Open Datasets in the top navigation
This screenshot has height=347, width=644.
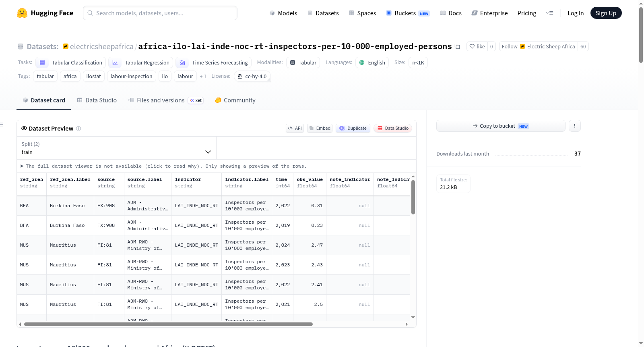tap(323, 13)
